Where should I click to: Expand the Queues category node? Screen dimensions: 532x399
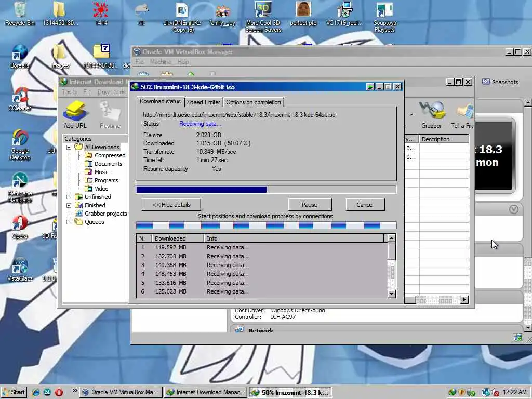tap(69, 222)
